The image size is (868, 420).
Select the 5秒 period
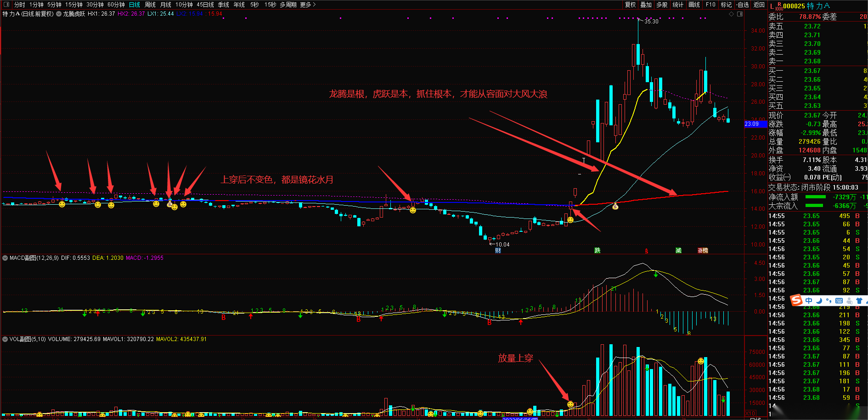pos(254,5)
